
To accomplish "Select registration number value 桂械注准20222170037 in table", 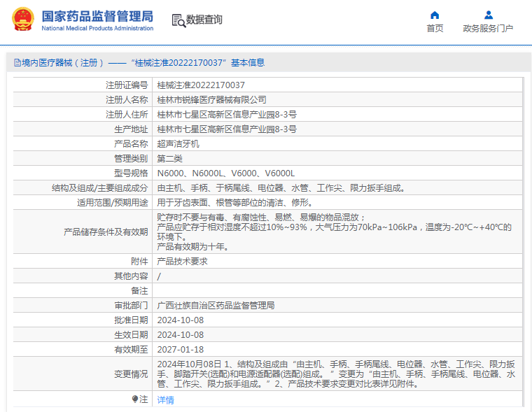I will tap(201, 85).
